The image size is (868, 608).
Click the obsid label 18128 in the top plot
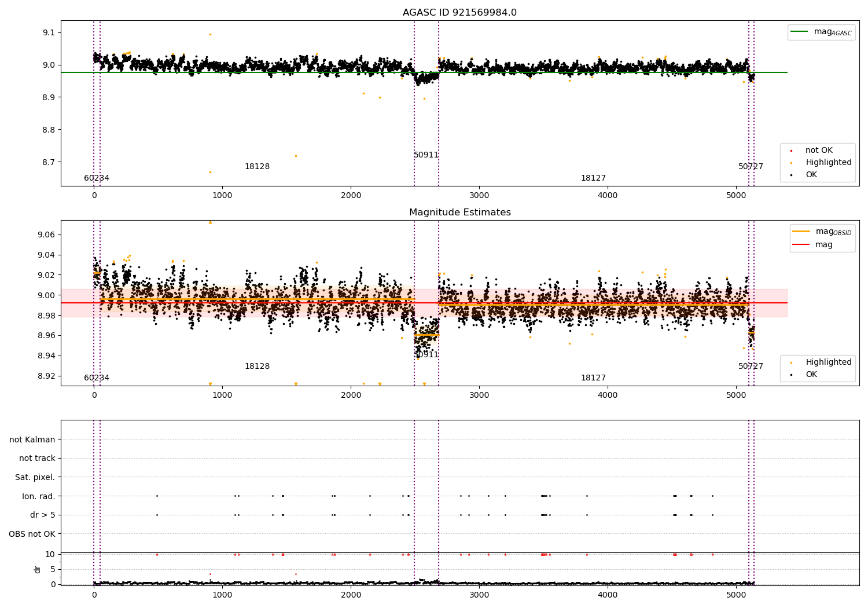point(257,167)
